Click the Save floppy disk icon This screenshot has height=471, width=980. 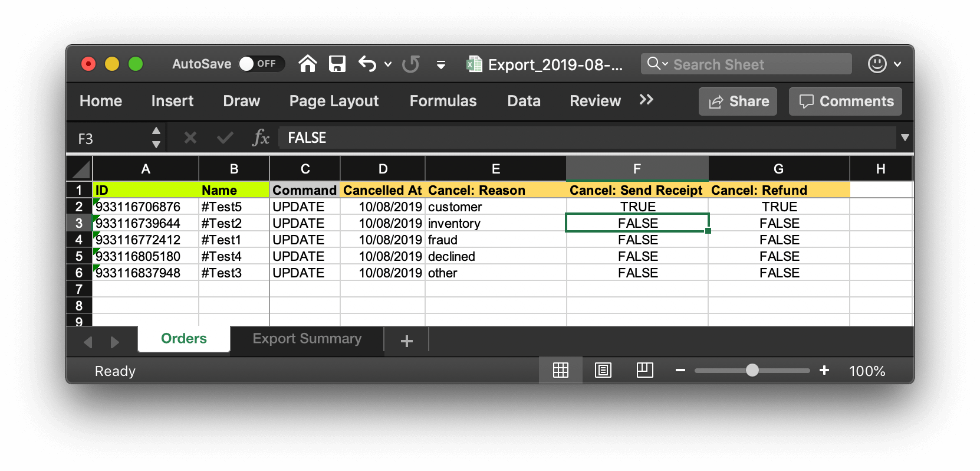[337, 64]
